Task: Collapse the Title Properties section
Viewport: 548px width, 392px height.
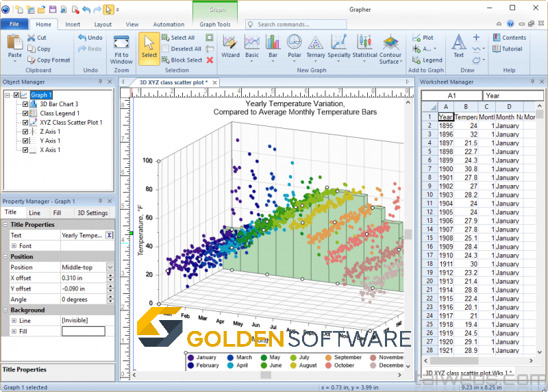Action: tap(5, 225)
